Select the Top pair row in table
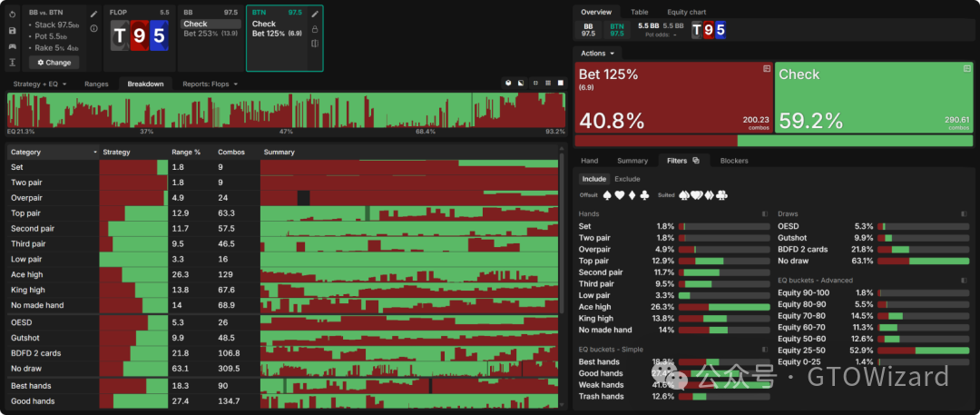 tap(25, 212)
